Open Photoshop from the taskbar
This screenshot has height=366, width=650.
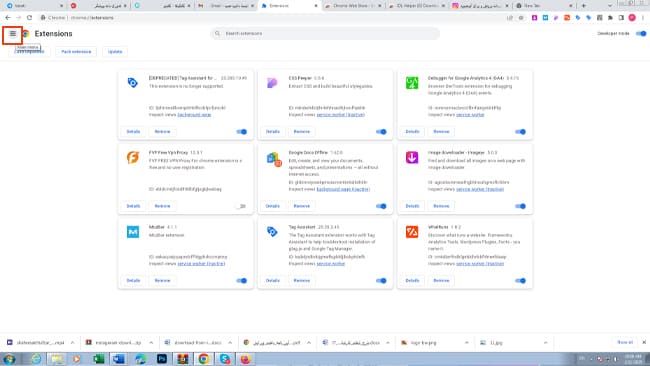click(x=162, y=359)
